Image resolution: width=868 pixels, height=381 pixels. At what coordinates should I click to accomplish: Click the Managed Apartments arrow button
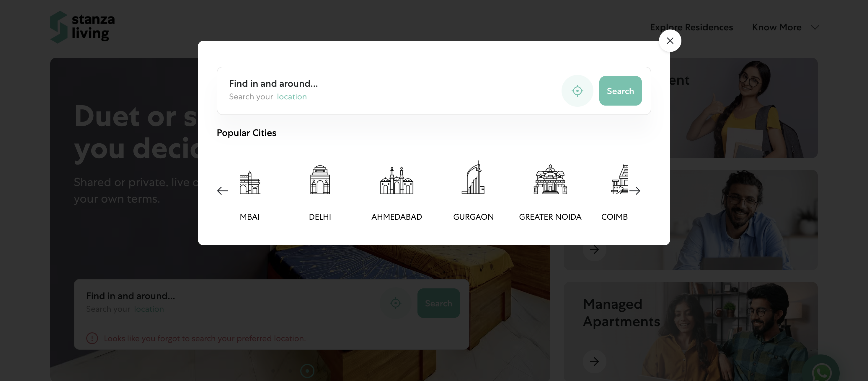[594, 362]
